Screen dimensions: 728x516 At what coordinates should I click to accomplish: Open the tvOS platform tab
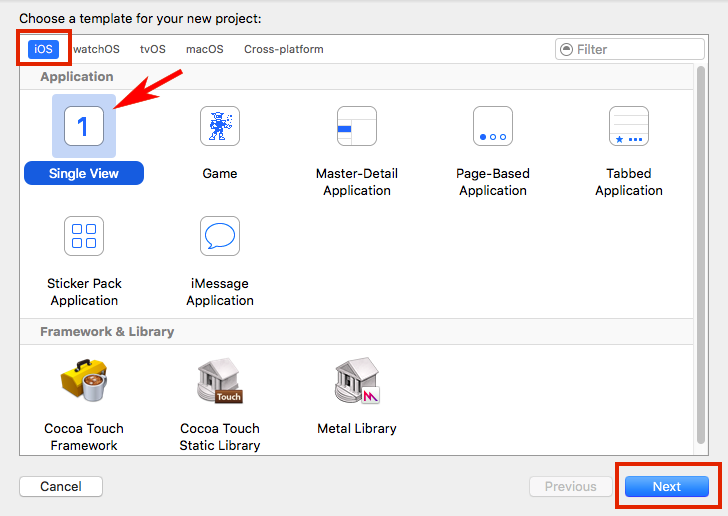(153, 49)
